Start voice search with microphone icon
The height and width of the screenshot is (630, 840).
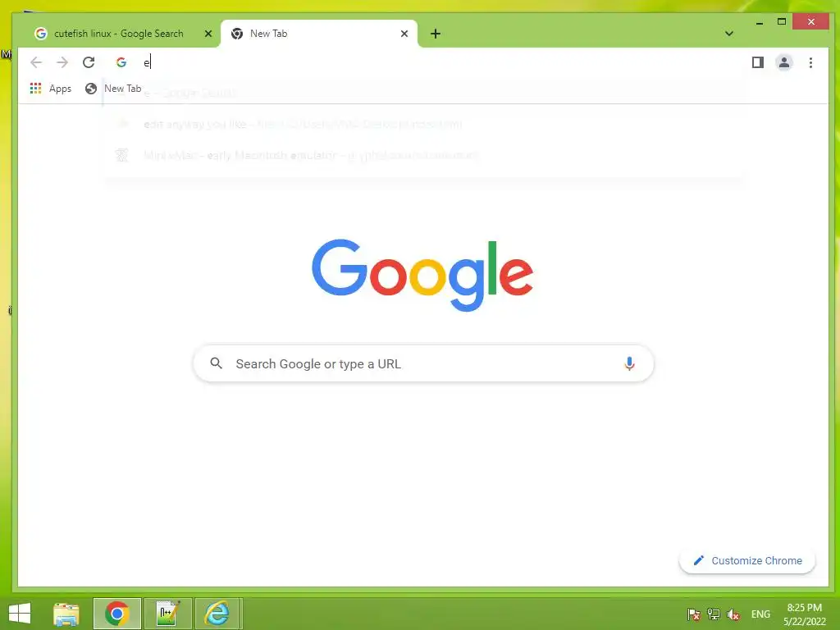coord(629,363)
